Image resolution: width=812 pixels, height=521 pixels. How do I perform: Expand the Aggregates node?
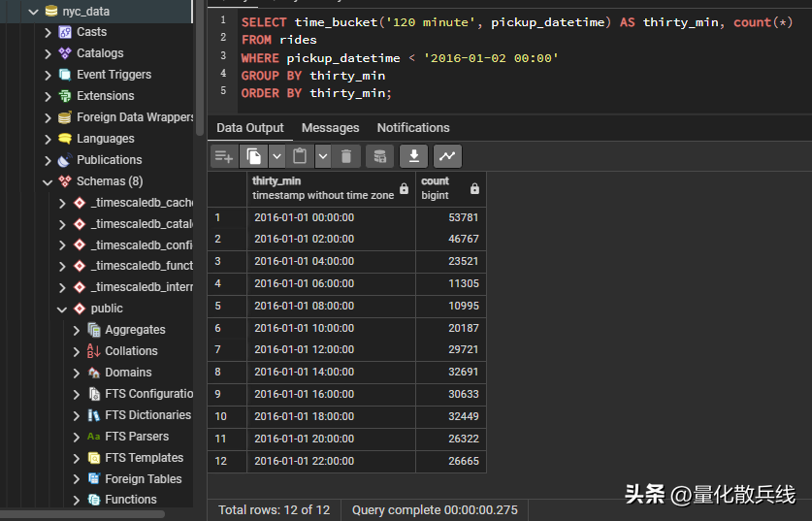click(76, 330)
